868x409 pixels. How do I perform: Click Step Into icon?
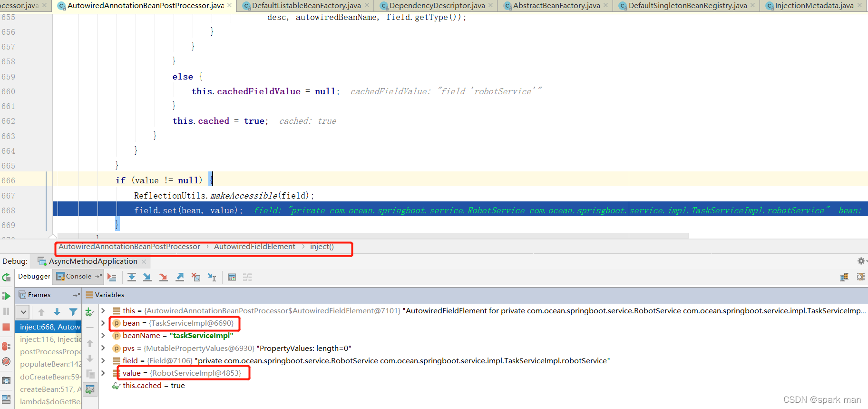pyautogui.click(x=147, y=277)
